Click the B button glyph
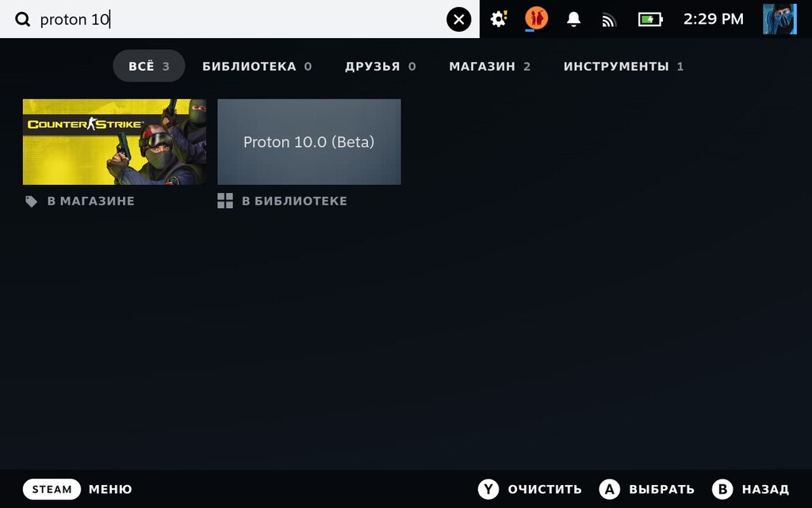The image size is (812, 508). tap(722, 489)
